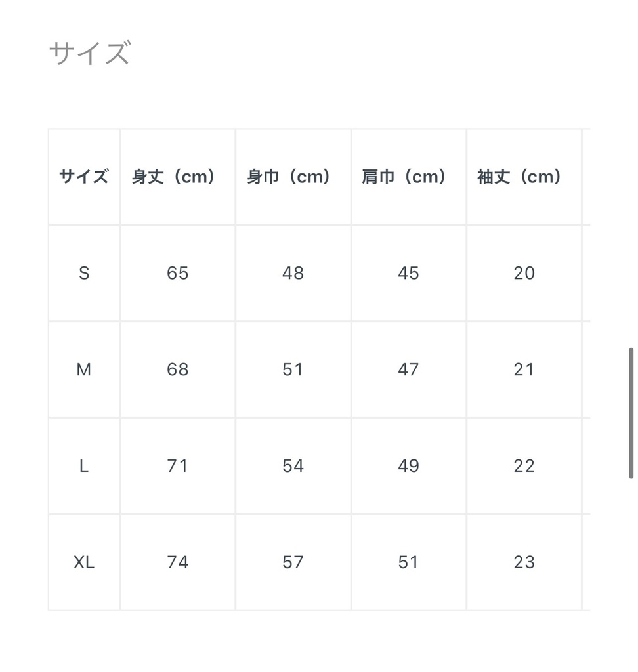Select the 肩巾 value 45 for size S
638x672 pixels.
pyautogui.click(x=408, y=273)
